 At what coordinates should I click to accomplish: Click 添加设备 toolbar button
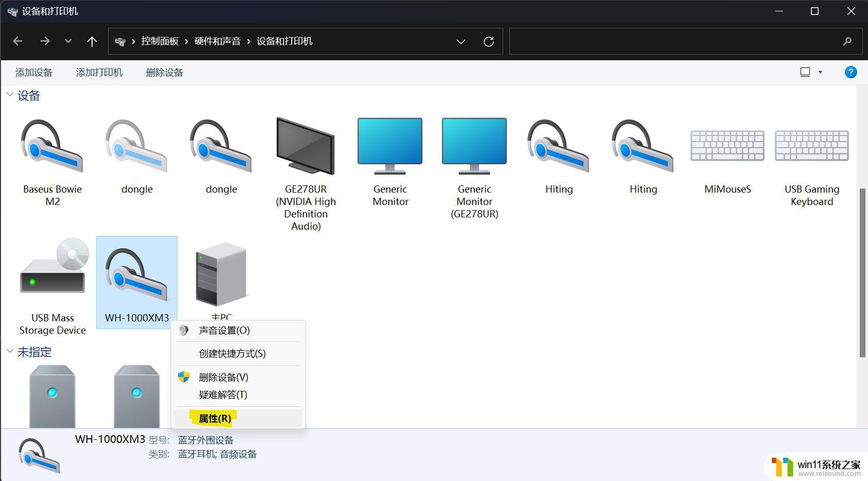point(34,73)
